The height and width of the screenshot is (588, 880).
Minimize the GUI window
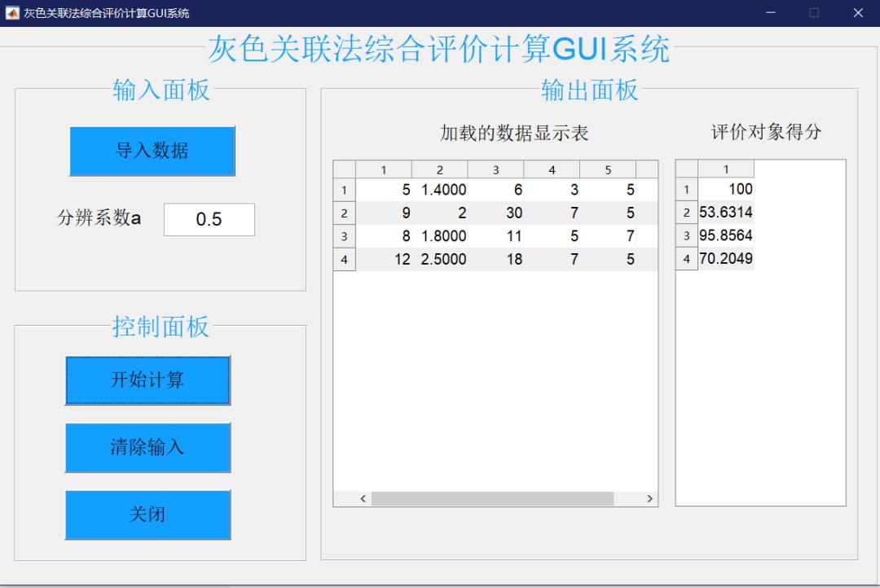(771, 13)
